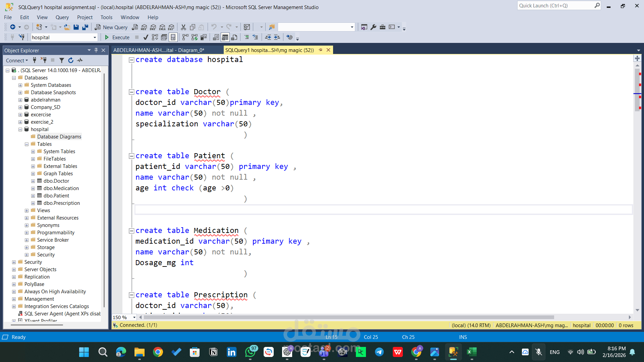644x362 pixels.
Task: Refresh the Object Explorer tree
Action: pos(71,60)
